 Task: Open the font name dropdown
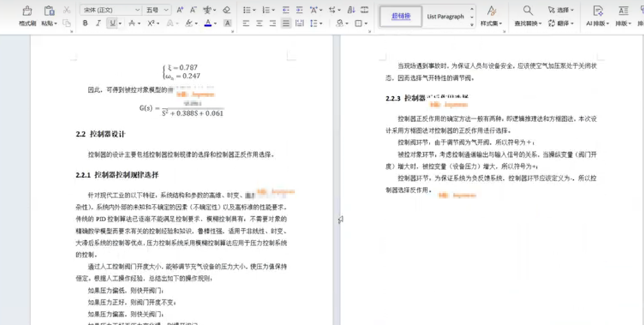coord(137,10)
